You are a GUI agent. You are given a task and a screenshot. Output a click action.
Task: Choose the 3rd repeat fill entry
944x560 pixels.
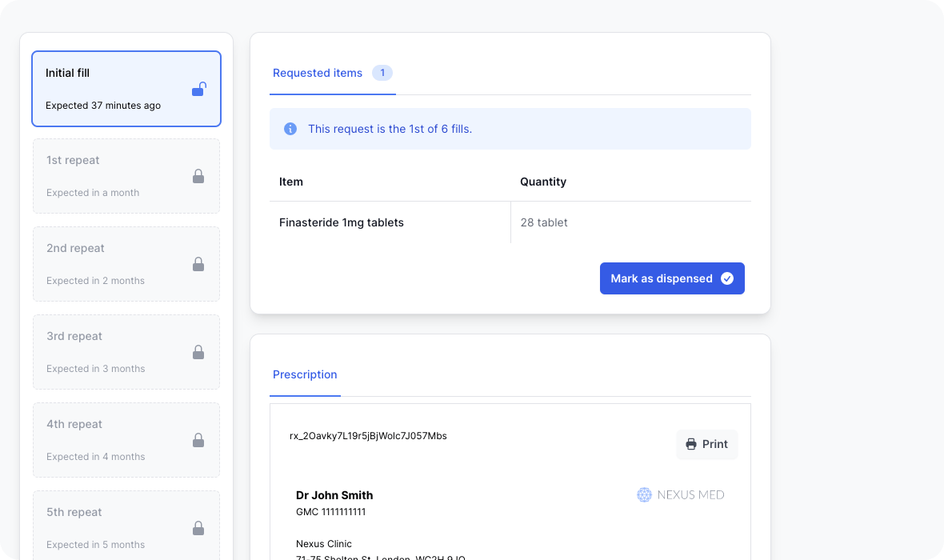point(126,352)
